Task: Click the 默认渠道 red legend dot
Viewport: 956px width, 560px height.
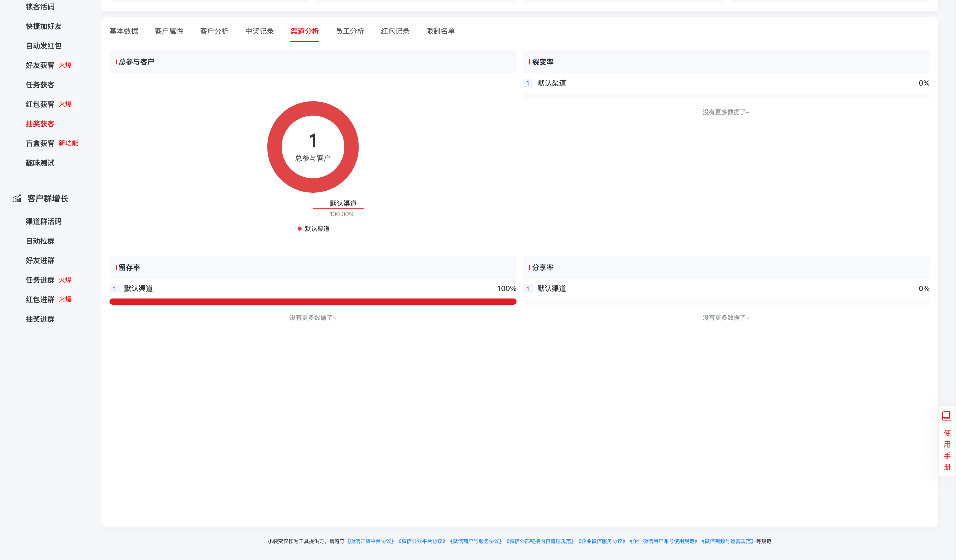Action: tap(299, 228)
